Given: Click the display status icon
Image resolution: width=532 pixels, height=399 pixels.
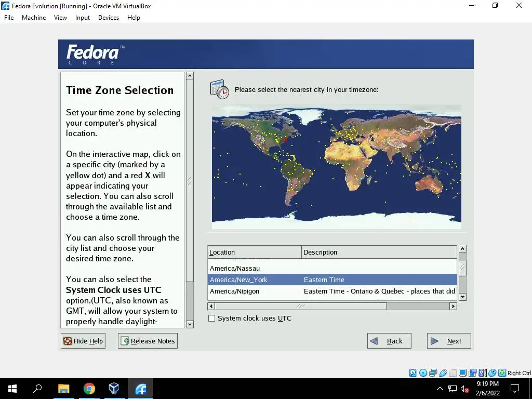Looking at the screenshot, I should (x=462, y=373).
